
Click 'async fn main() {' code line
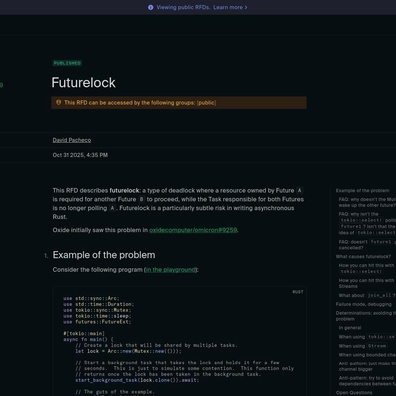88,339
